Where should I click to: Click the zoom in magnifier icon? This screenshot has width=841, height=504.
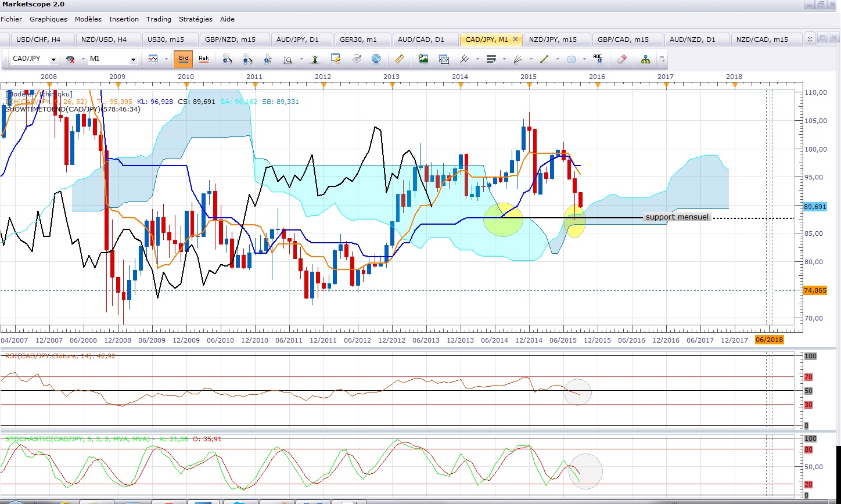227,59
